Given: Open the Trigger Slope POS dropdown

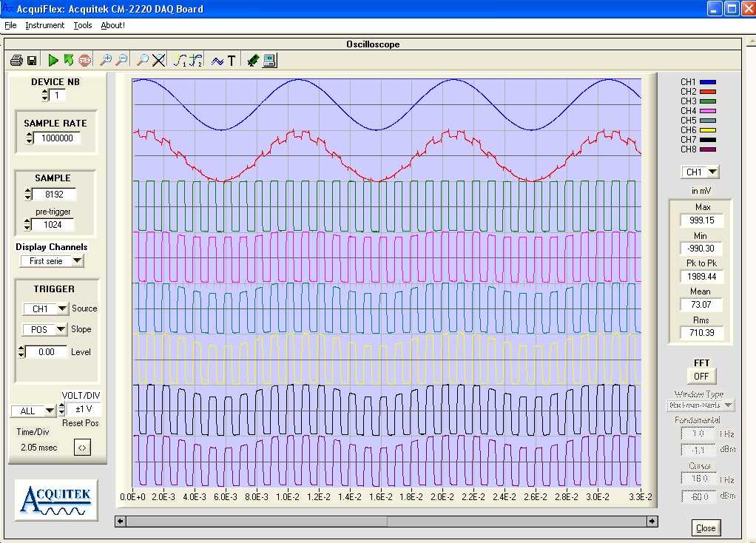Looking at the screenshot, I should pyautogui.click(x=44, y=329).
